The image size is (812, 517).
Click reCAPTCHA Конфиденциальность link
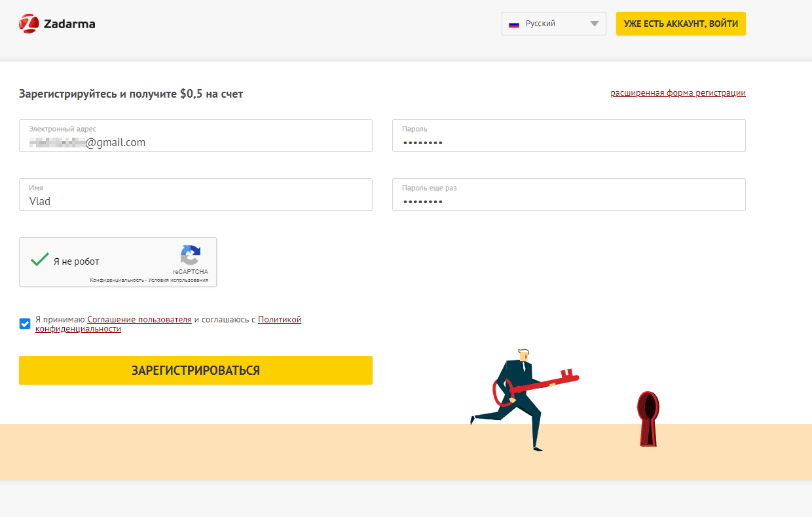[117, 280]
